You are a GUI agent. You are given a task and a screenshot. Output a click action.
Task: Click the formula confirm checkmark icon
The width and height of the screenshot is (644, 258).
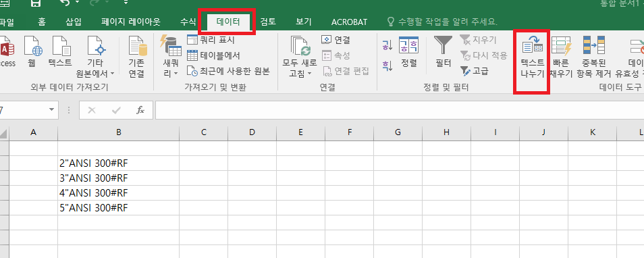click(x=116, y=110)
